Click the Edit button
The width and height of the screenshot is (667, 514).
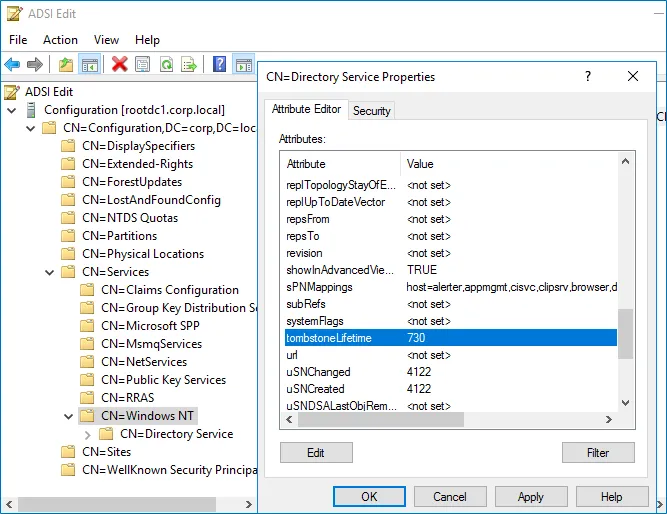tap(316, 453)
